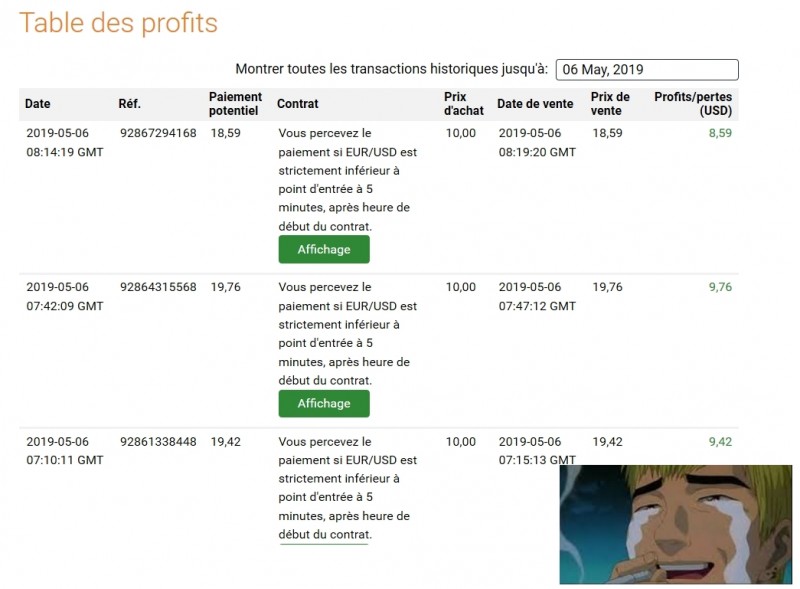The height and width of the screenshot is (589, 800).
Task: Select reference number 92864315568
Action: [158, 287]
